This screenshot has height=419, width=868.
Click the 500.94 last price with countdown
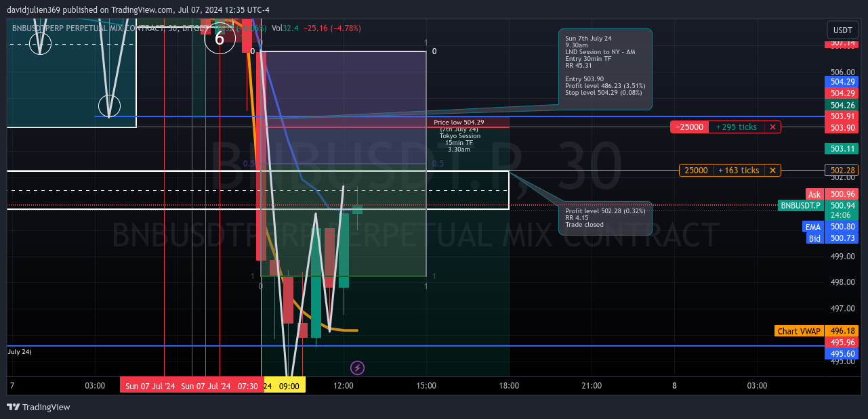pos(842,210)
